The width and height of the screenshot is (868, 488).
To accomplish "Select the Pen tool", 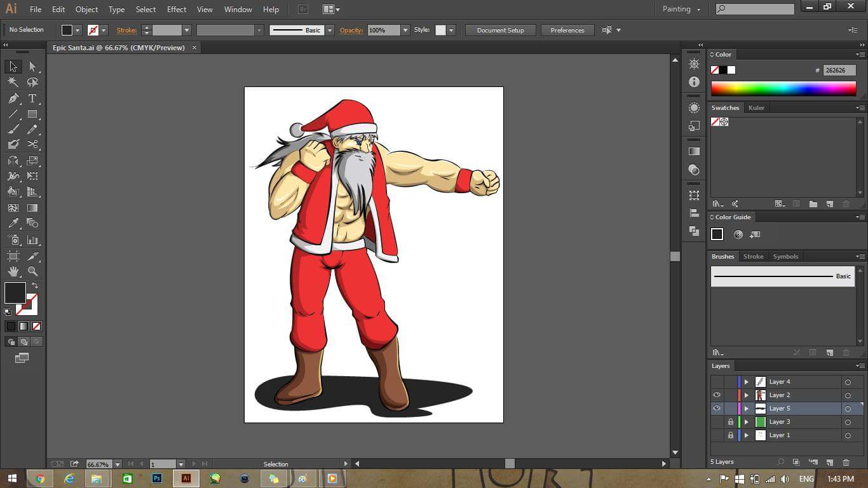I will [x=13, y=98].
